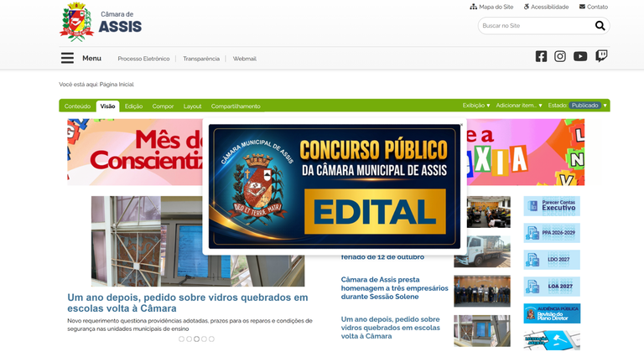Image resolution: width=644 pixels, height=362 pixels.
Task: Open Mapa do Site link
Action: pyautogui.click(x=491, y=7)
